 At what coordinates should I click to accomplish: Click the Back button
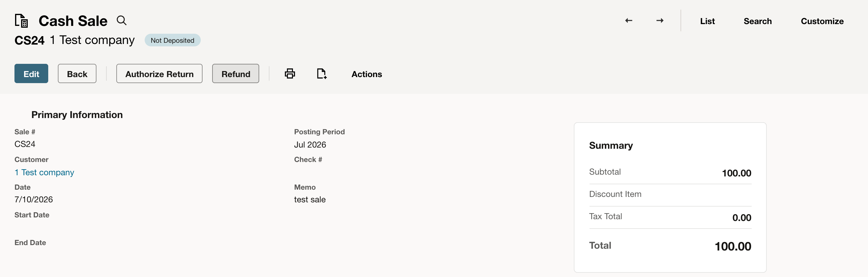pyautogui.click(x=77, y=74)
